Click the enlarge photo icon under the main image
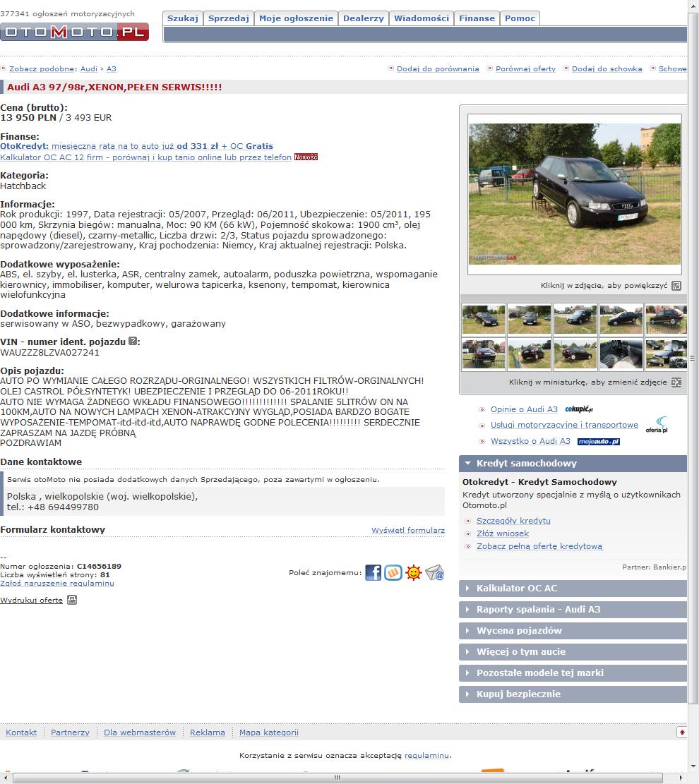The height and width of the screenshot is (784, 699). 676,286
